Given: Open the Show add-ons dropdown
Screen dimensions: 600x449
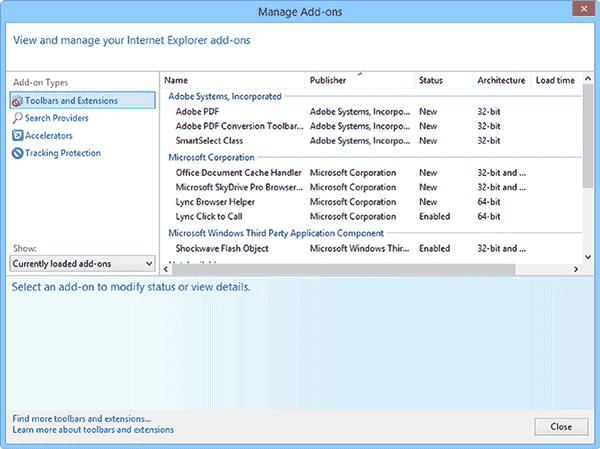Looking at the screenshot, I should tap(82, 263).
